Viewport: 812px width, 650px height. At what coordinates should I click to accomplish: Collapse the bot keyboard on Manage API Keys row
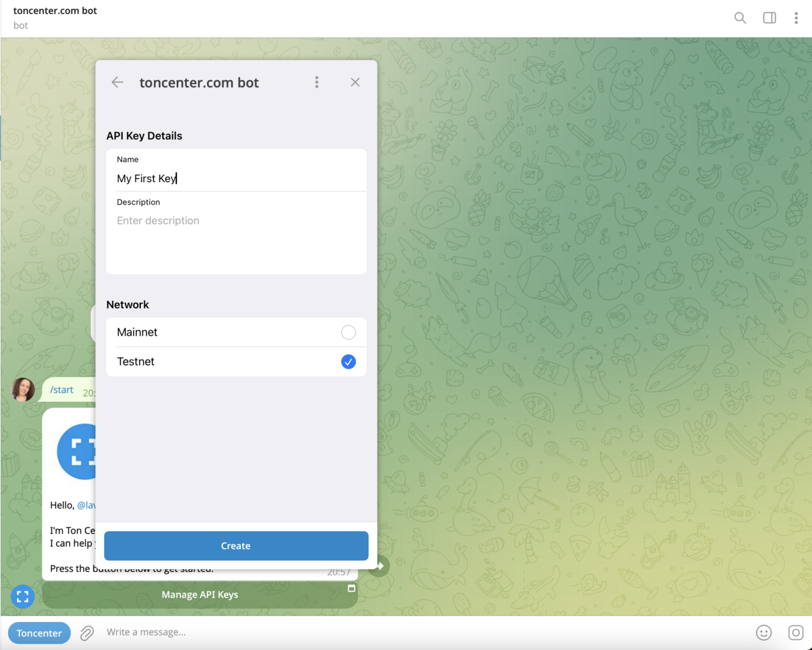tap(352, 589)
